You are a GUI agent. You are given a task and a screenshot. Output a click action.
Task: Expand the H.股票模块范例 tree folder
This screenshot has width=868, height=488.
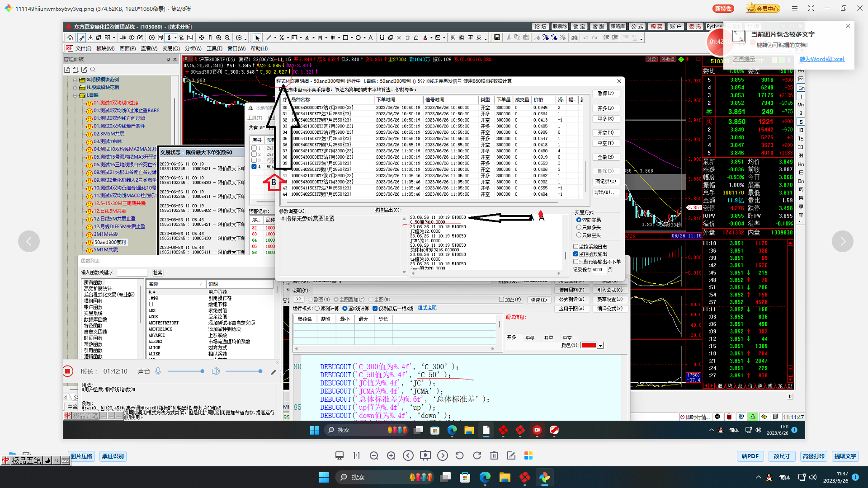click(x=75, y=88)
